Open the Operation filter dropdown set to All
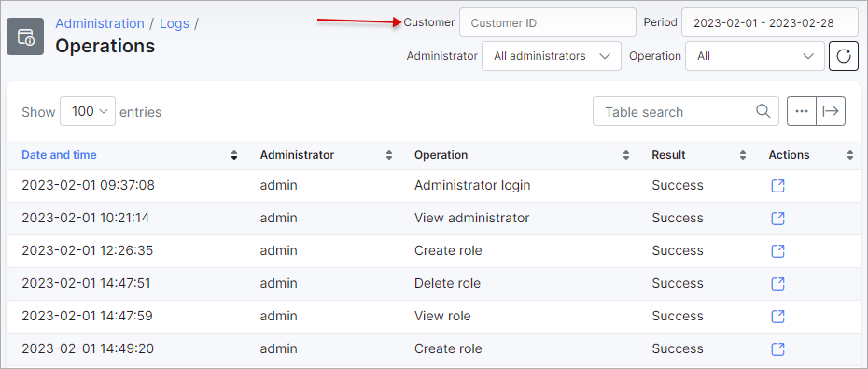This screenshot has width=868, height=369. click(x=755, y=56)
